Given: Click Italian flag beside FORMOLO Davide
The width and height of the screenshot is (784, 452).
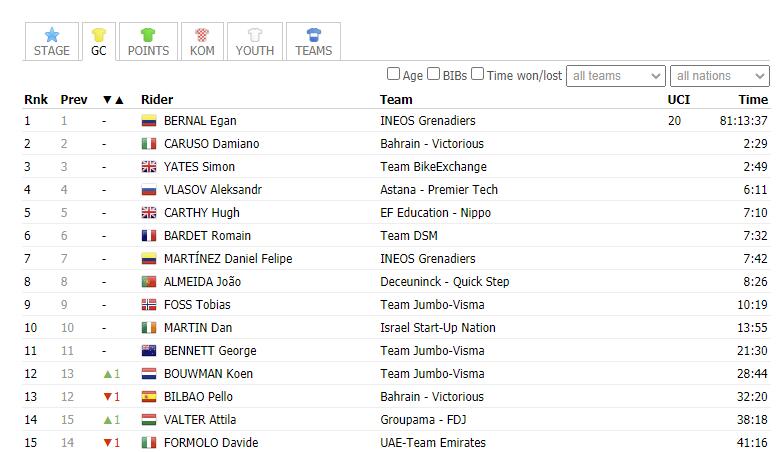Looking at the screenshot, I should (149, 443).
